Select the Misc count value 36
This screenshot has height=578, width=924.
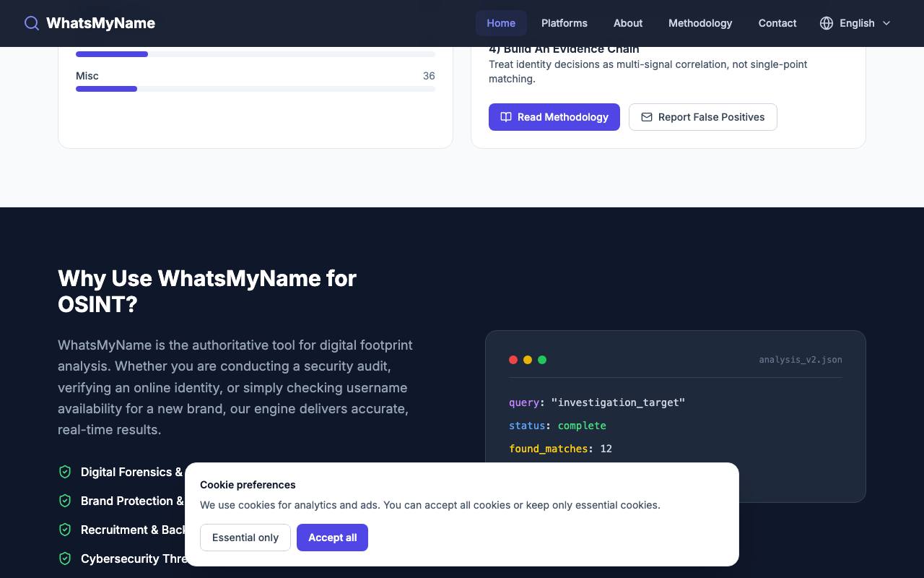(429, 76)
